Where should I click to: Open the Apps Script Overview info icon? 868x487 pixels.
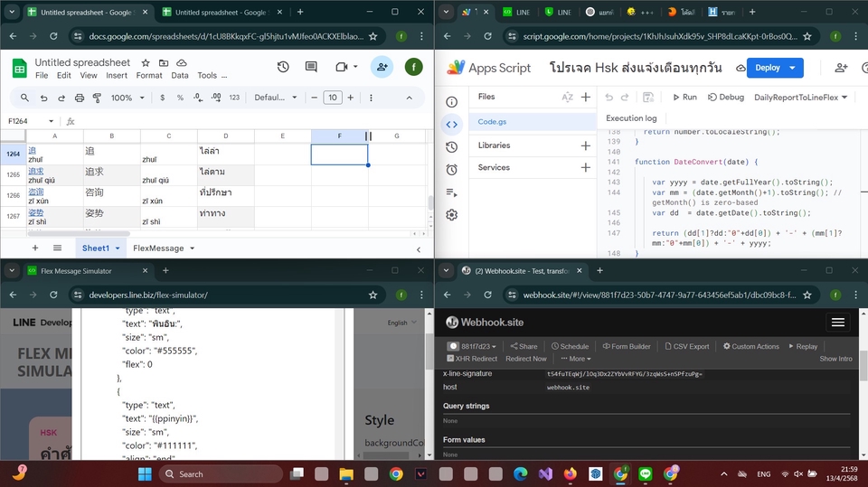(452, 102)
